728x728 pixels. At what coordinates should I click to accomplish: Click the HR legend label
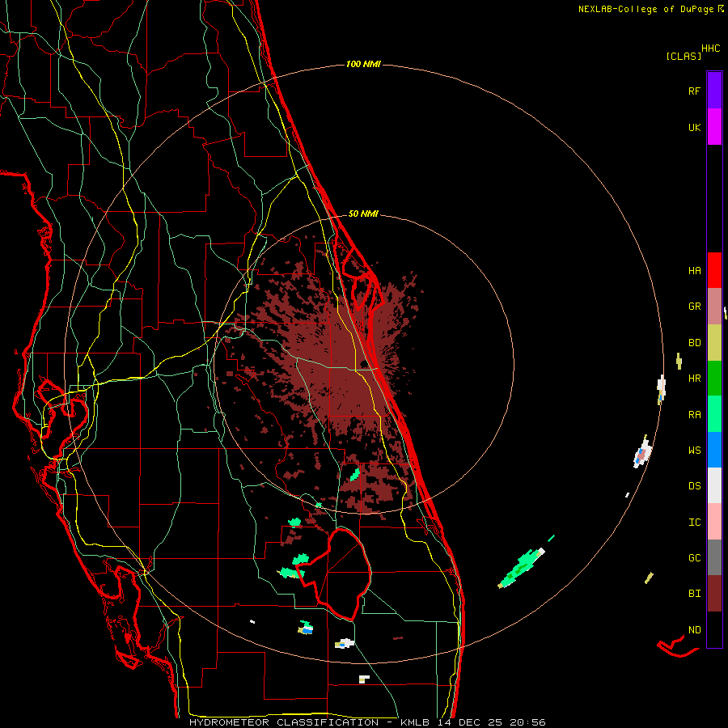pyautogui.click(x=694, y=379)
